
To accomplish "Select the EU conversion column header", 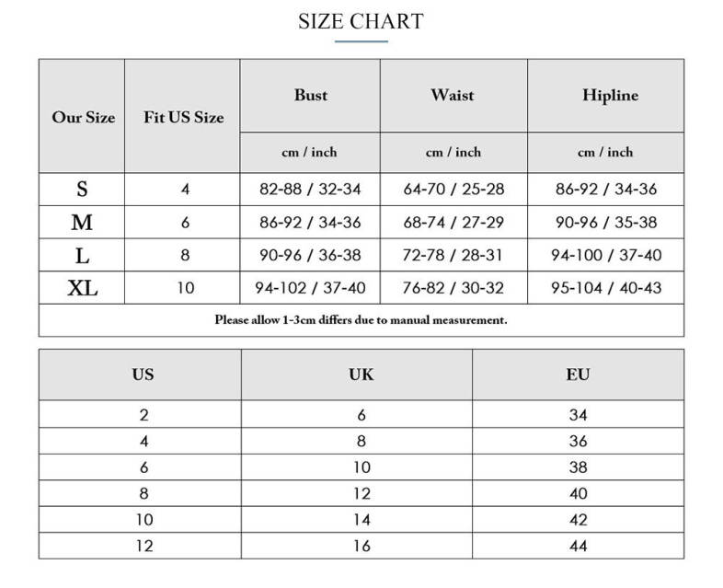I will pyautogui.click(x=578, y=375).
